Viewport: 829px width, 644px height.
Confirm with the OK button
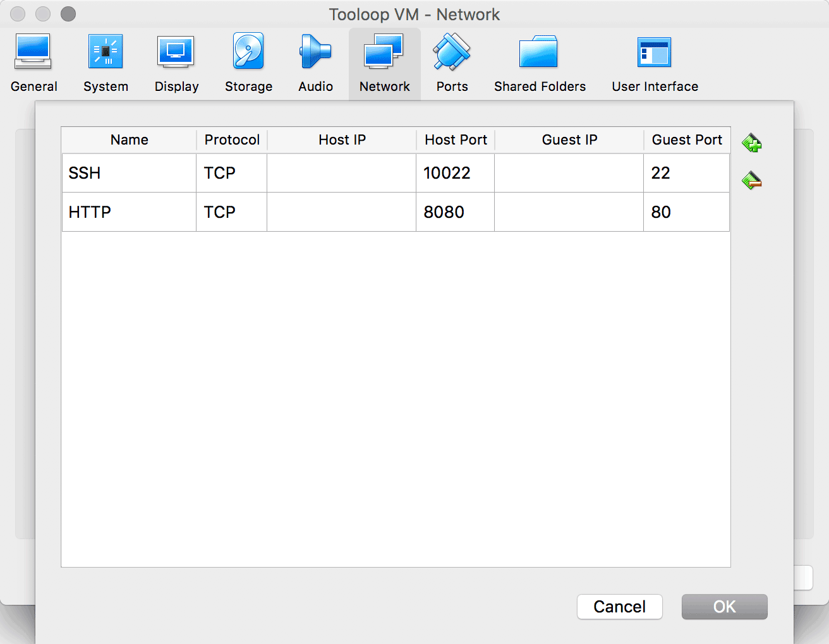pyautogui.click(x=724, y=607)
